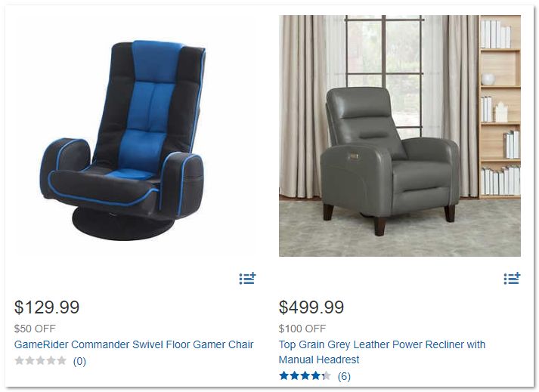Open the 'Manual Headrest' line of the recliner title
Image resolution: width=539 pixels, height=392 pixels.
319,360
